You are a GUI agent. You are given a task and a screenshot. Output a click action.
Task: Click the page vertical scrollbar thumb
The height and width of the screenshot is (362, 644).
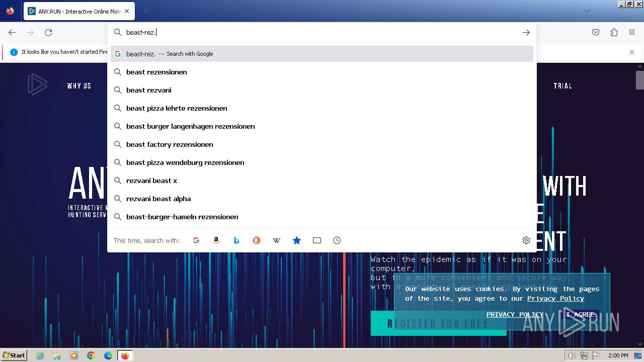pos(640,80)
